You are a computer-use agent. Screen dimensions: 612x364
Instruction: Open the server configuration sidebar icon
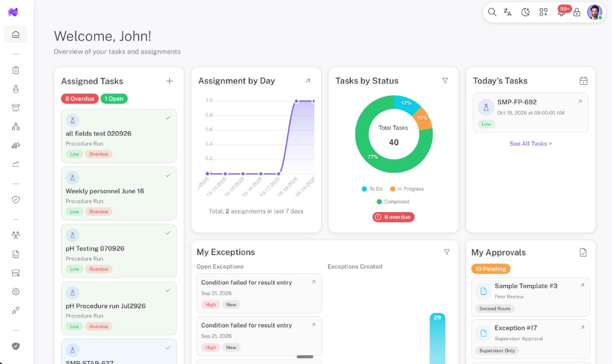pos(16,273)
